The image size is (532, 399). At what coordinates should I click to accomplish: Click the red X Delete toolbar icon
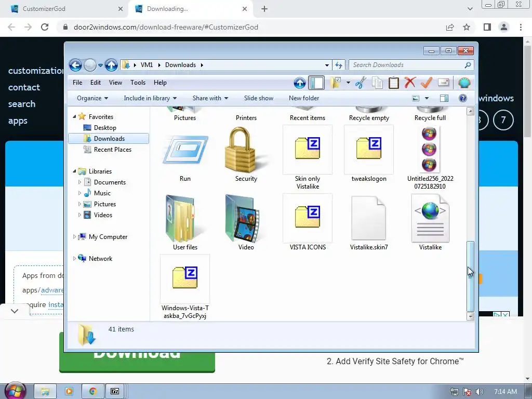pyautogui.click(x=410, y=83)
